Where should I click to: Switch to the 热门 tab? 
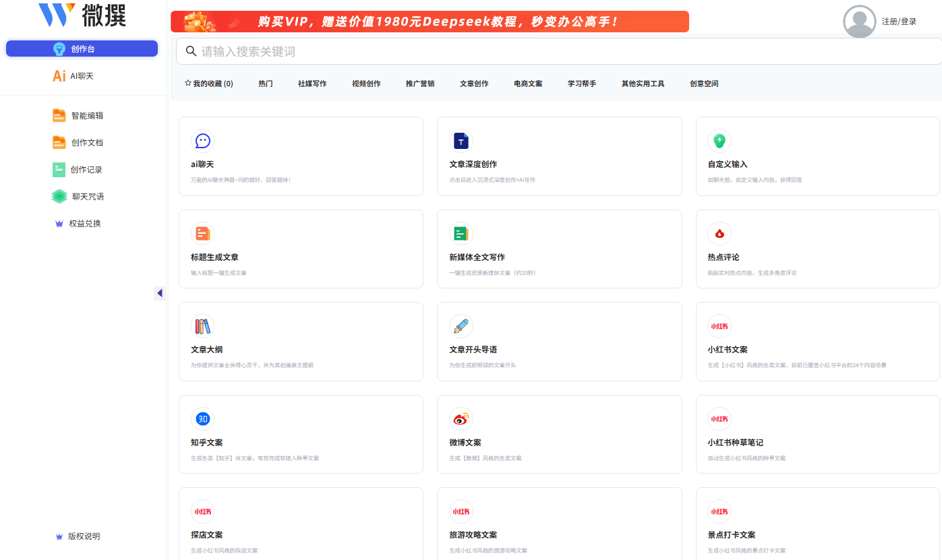click(266, 84)
